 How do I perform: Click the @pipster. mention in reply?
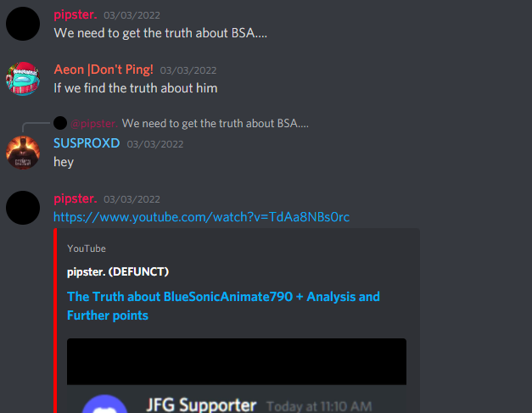coord(94,124)
